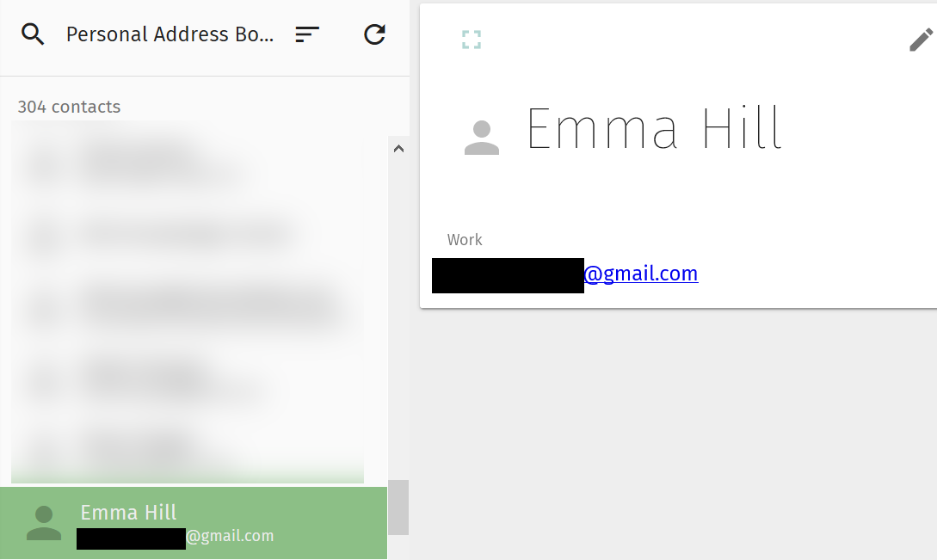Viewport: 937px width, 560px height.
Task: Select Emma Hill name in contact list
Action: tap(128, 513)
